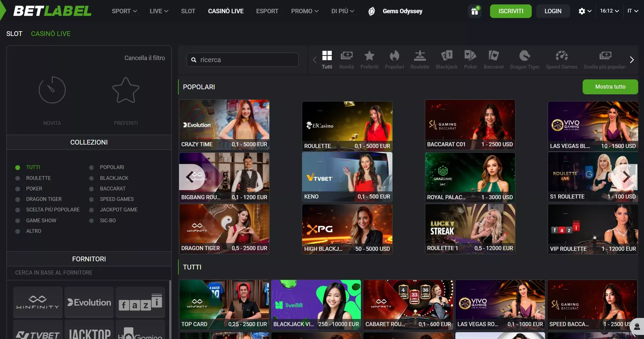Choose the Jacktop provider logo
This screenshot has width=644, height=339.
(x=89, y=330)
